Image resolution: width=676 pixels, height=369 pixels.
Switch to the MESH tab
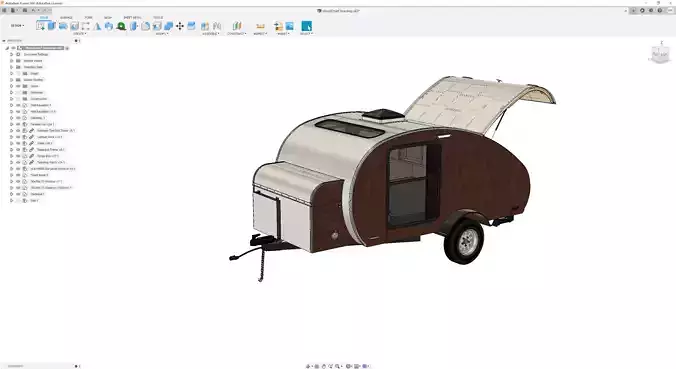108,18
